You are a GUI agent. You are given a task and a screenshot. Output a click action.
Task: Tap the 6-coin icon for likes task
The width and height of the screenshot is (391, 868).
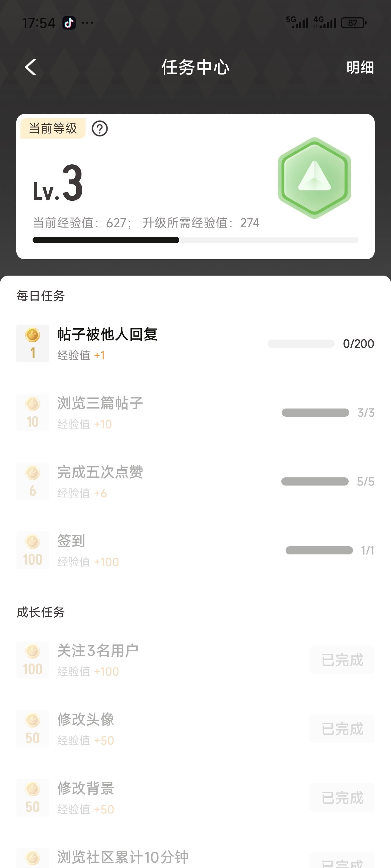(x=33, y=481)
